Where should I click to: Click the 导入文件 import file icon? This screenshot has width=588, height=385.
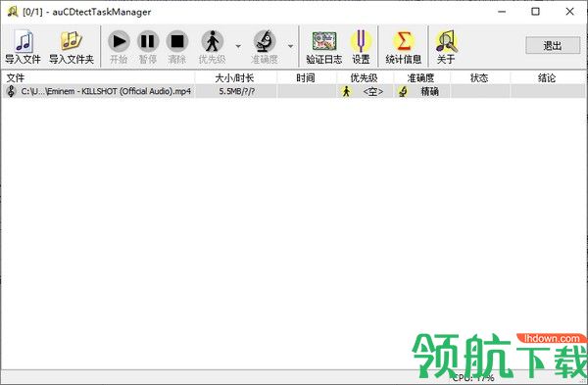[x=24, y=46]
